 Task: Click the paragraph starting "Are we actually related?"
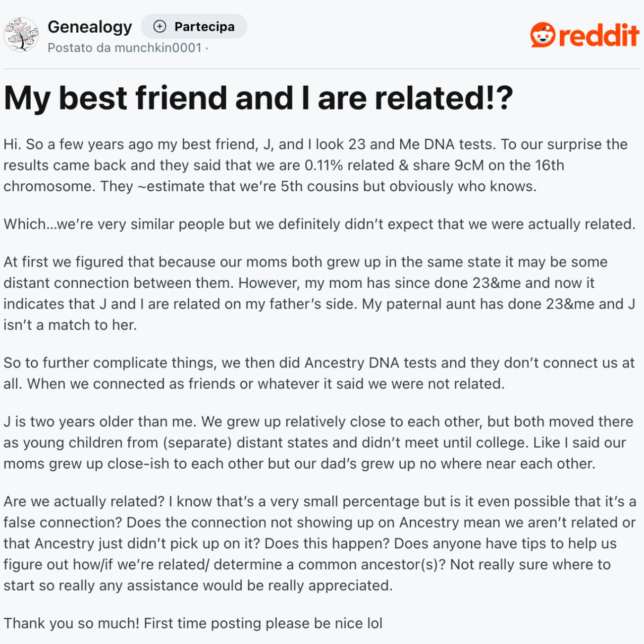point(319,543)
